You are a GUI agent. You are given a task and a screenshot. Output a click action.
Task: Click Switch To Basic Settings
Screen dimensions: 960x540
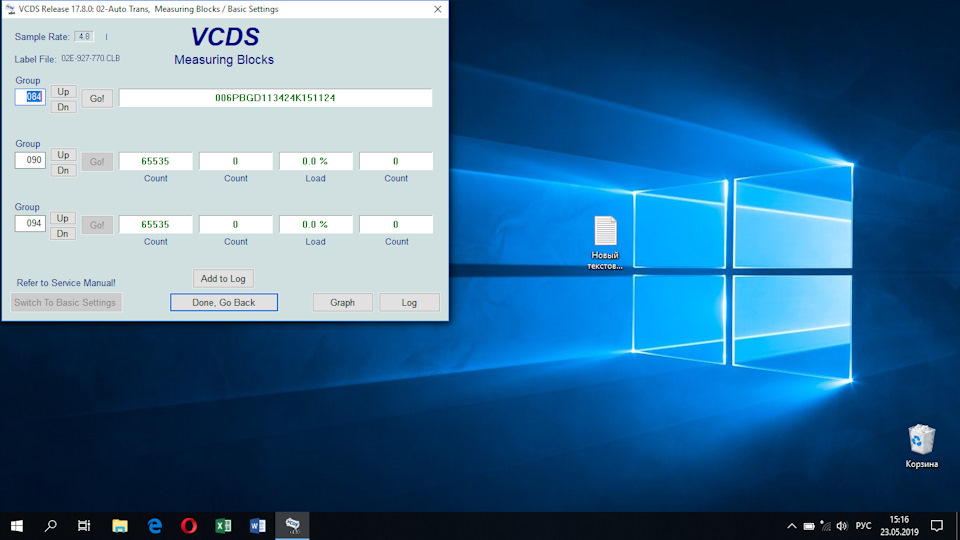66,302
